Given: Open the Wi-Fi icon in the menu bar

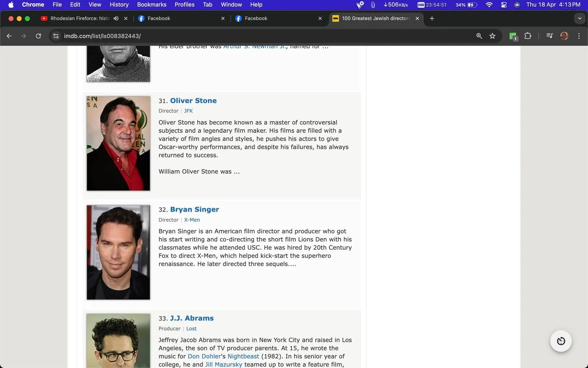Looking at the screenshot, I should (489, 5).
